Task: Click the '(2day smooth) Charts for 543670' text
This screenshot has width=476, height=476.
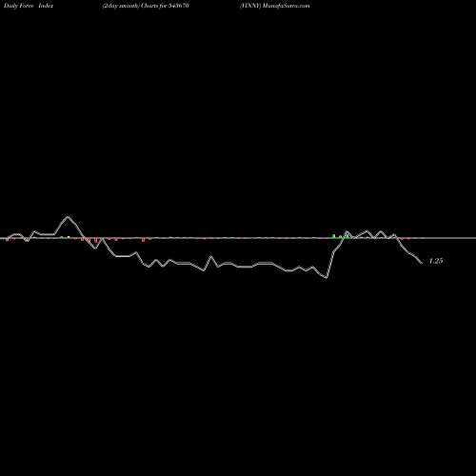Action: [146, 6]
